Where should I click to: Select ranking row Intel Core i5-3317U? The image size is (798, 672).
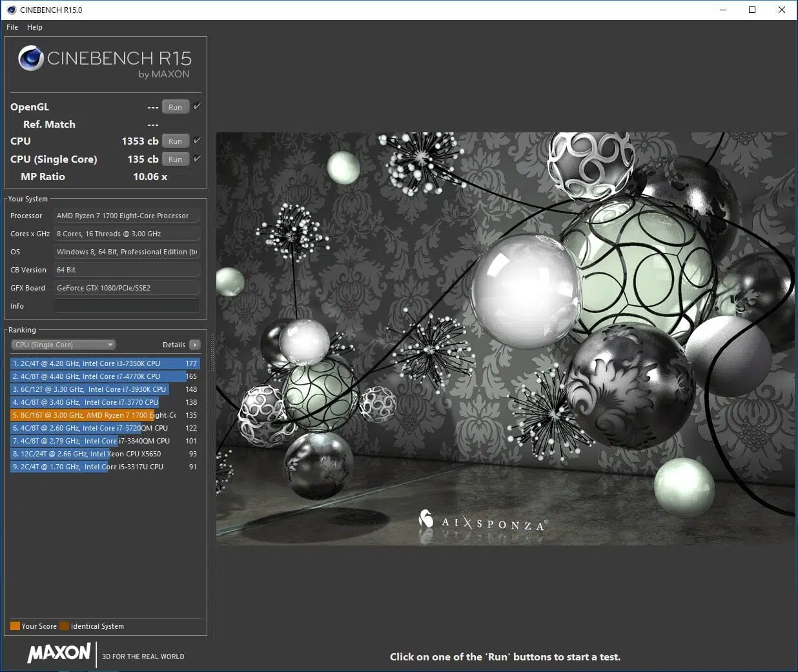(105, 467)
